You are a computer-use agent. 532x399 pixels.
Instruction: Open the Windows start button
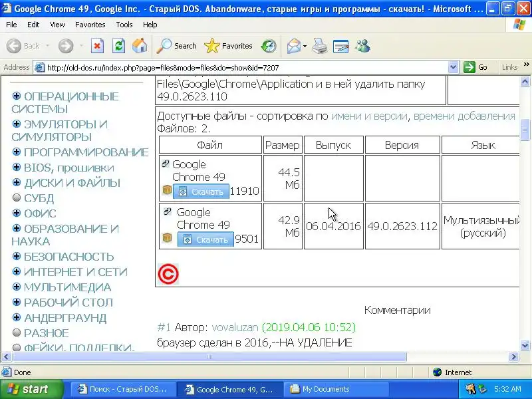click(32, 389)
